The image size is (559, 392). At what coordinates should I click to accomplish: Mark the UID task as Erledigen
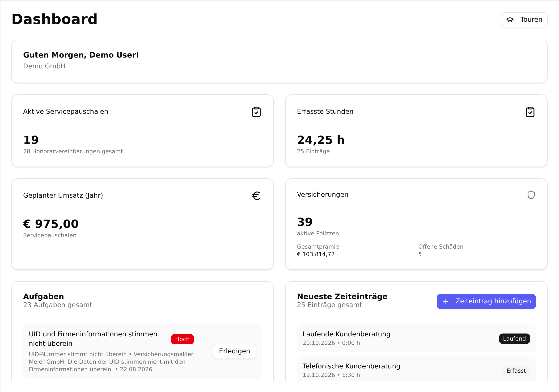pos(234,351)
